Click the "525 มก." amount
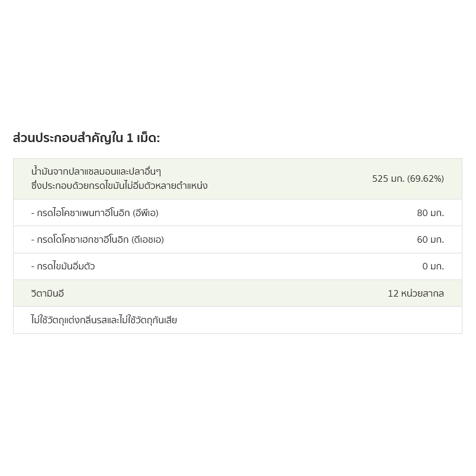The width and height of the screenshot is (476, 476). [x=388, y=179]
